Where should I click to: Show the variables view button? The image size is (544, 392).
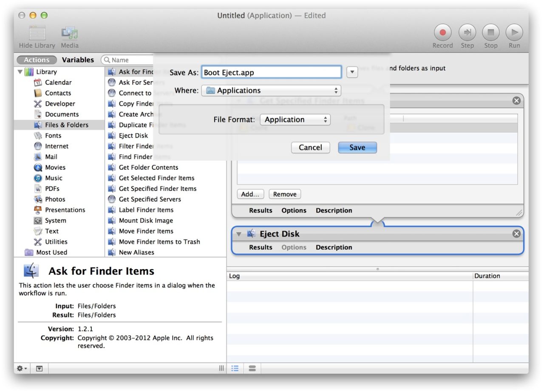(252, 369)
